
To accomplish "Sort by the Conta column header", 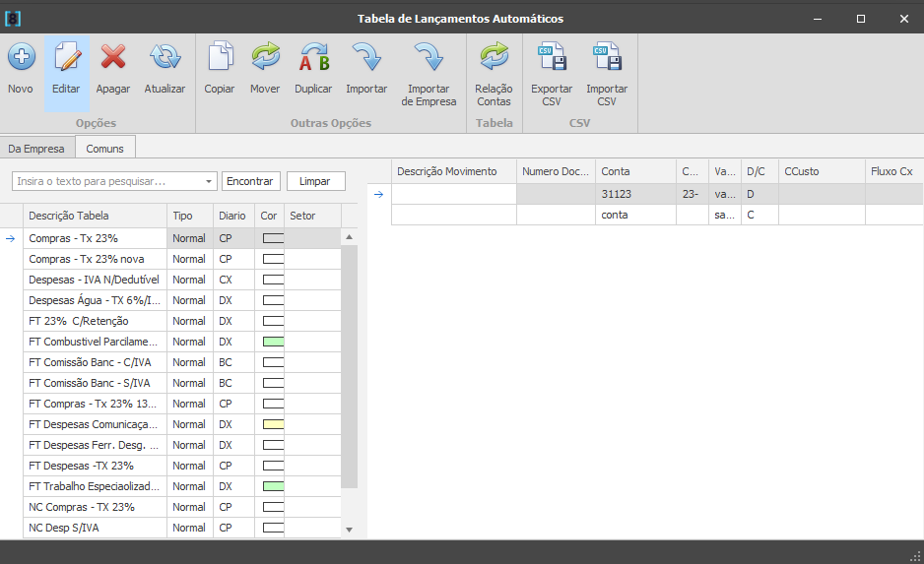I will click(x=635, y=171).
